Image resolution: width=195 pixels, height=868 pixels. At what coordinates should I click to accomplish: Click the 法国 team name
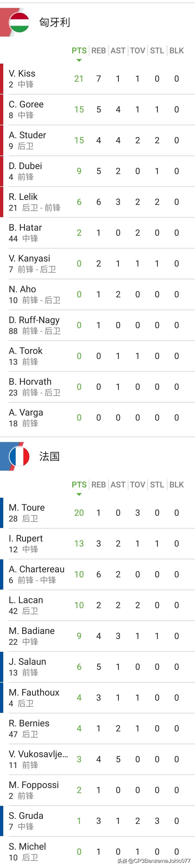[49, 456]
